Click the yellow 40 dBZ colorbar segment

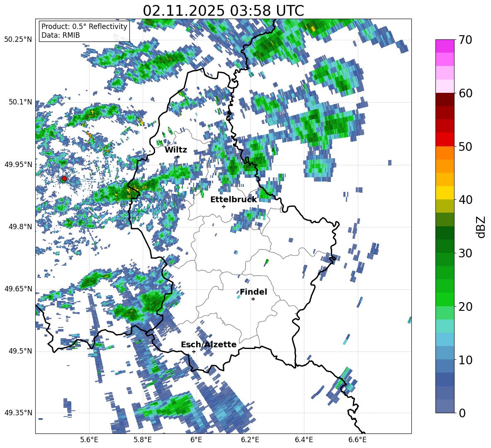[x=445, y=193]
